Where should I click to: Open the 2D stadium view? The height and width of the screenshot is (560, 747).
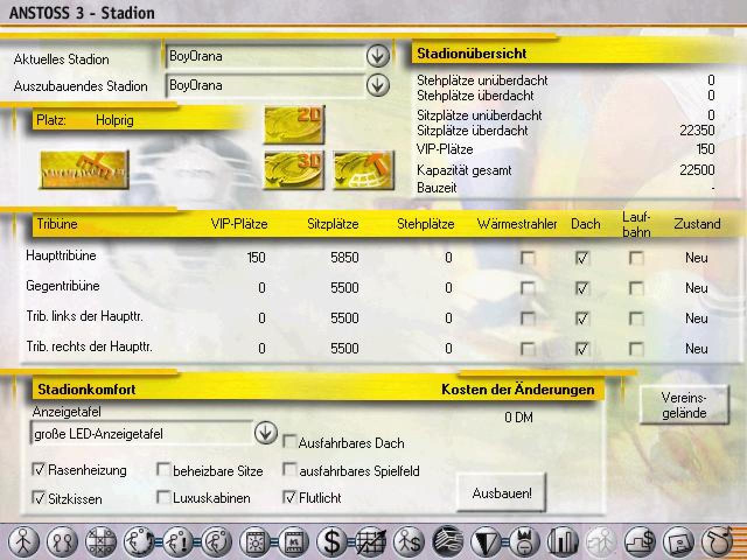click(294, 124)
